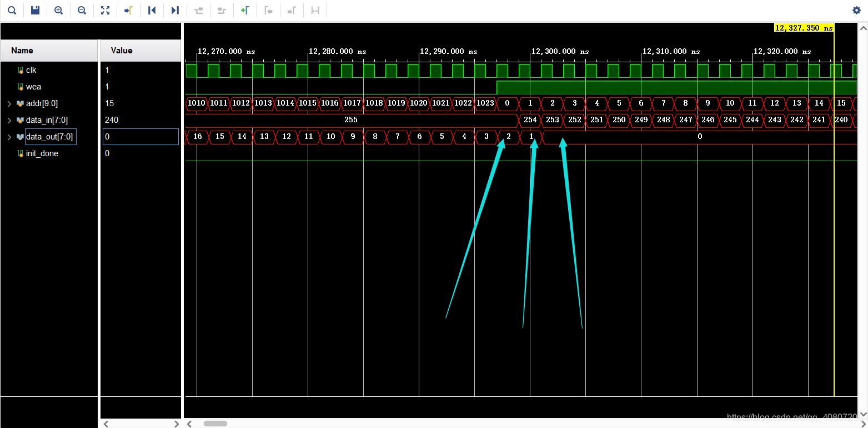This screenshot has width=868, height=428.
Task: Select the Find tool in the toolbar
Action: point(12,10)
